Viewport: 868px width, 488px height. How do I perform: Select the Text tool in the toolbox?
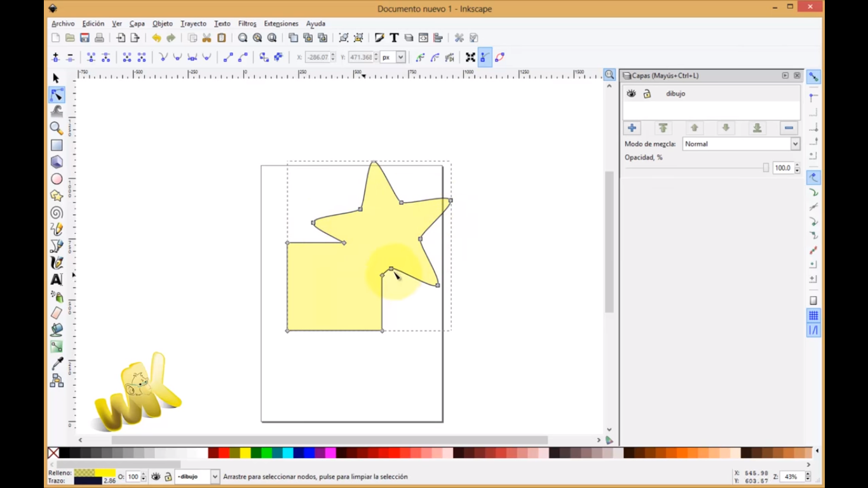[56, 279]
